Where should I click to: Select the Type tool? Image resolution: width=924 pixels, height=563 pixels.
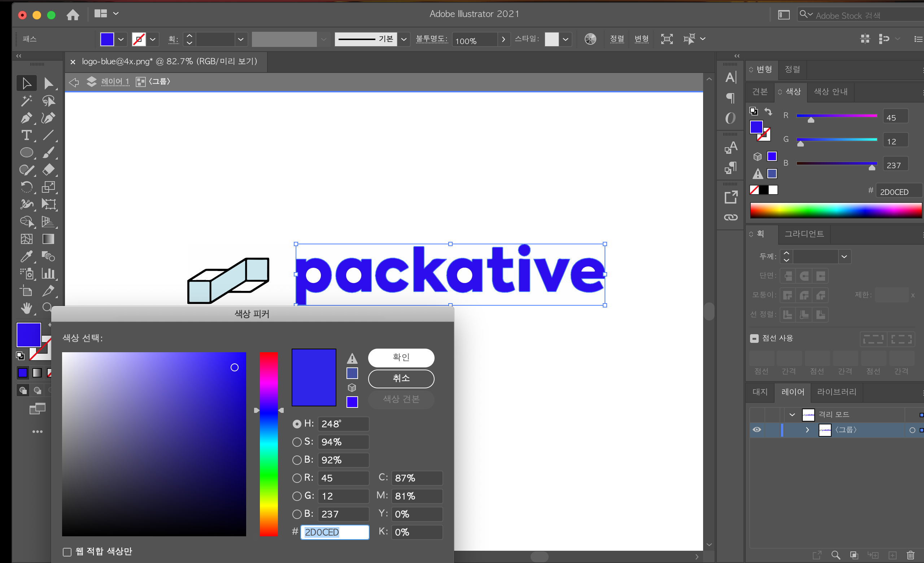tap(27, 135)
